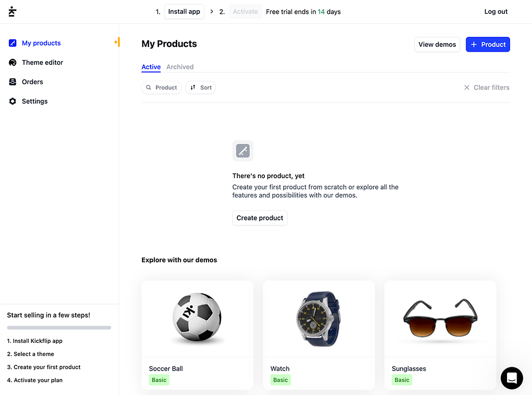
Task: Switch to the Archived tab
Action: 180,67
